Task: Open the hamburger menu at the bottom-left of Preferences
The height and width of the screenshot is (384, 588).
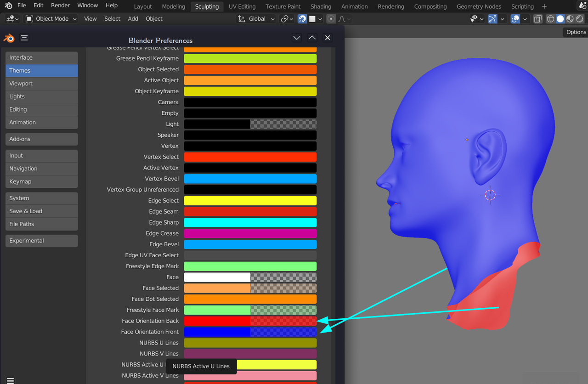Action: pos(10,380)
